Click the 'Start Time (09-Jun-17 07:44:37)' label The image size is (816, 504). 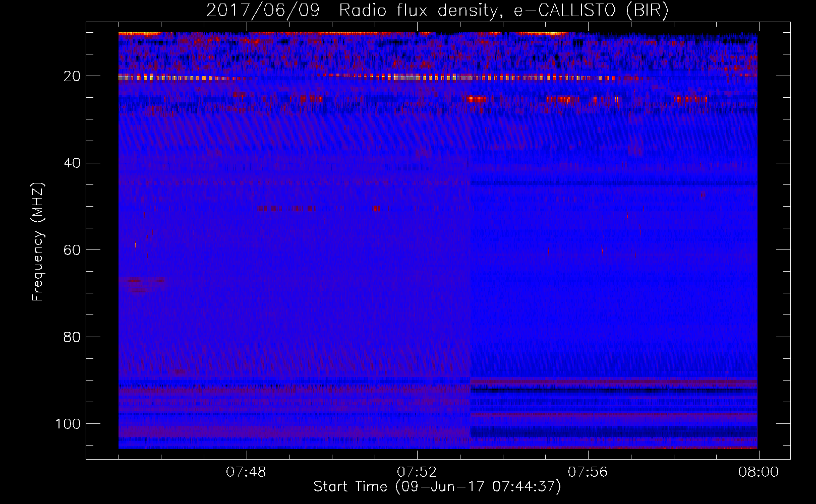pyautogui.click(x=437, y=487)
